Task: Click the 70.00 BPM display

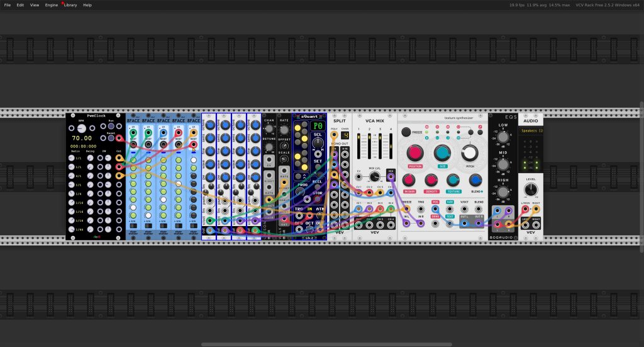Action: (x=82, y=138)
